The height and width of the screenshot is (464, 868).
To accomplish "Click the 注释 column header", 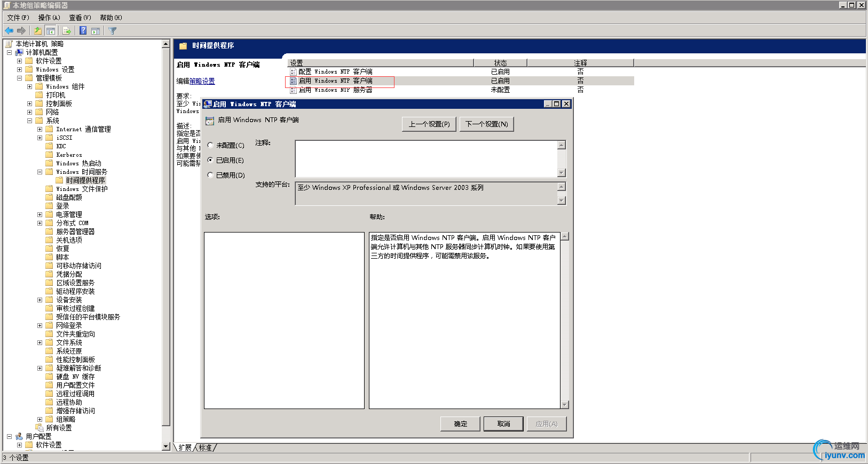I will coord(580,63).
